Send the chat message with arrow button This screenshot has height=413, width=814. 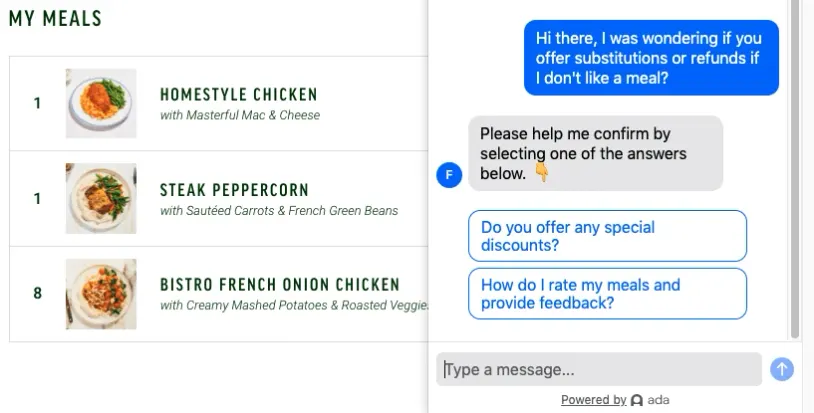(x=781, y=369)
